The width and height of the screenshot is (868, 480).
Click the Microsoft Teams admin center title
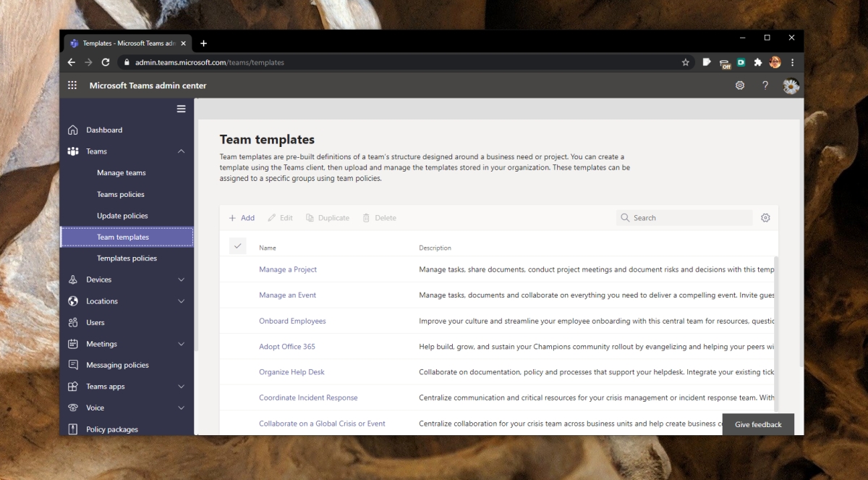148,85
